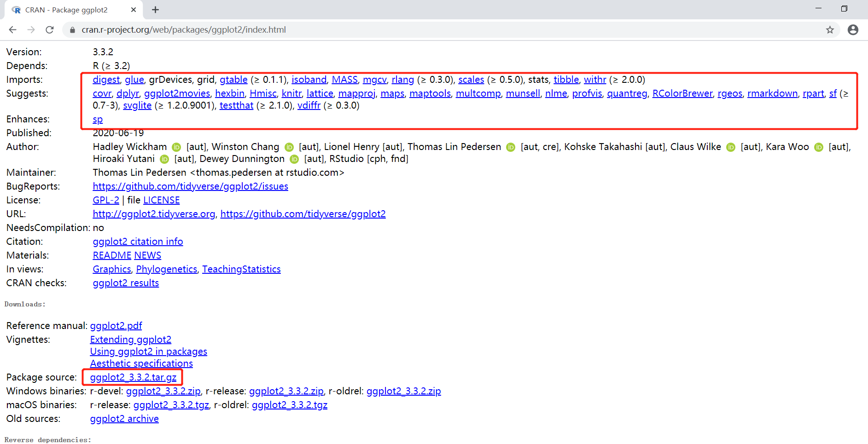Open the svglite package link
This screenshot has width=868, height=444.
137,105
